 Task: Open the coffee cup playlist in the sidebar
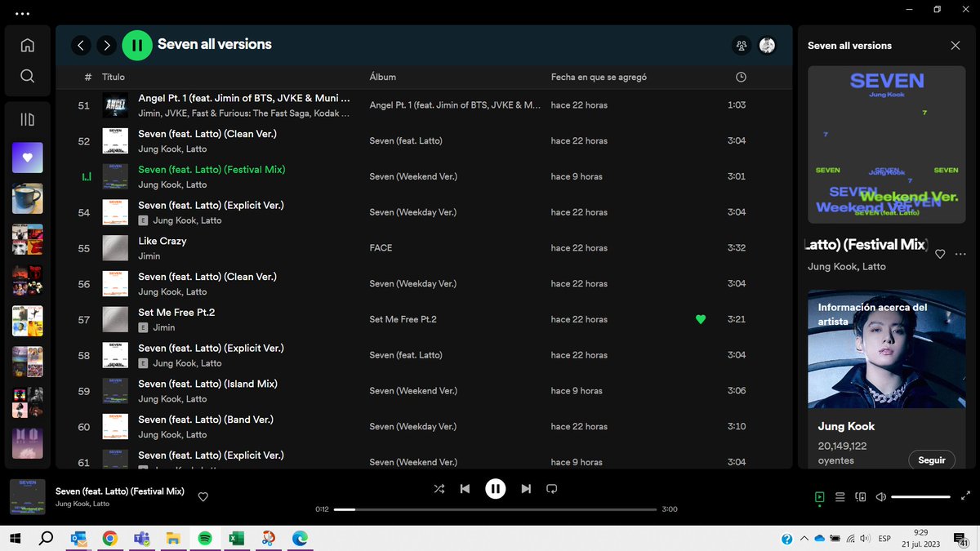pyautogui.click(x=27, y=198)
